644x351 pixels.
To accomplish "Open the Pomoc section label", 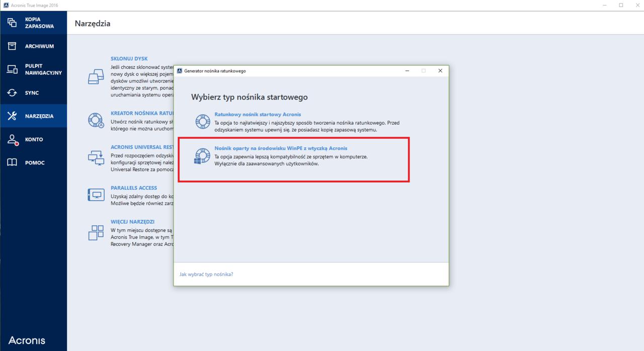I will (35, 163).
